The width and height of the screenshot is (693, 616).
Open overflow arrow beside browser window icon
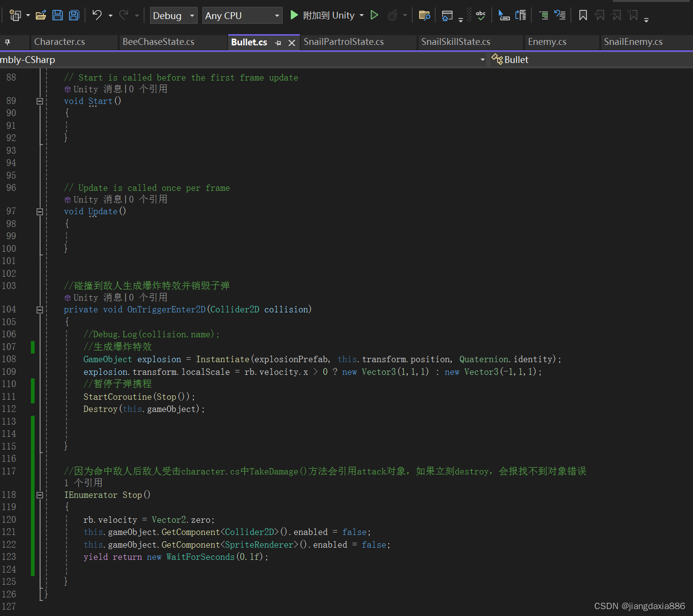pyautogui.click(x=461, y=20)
